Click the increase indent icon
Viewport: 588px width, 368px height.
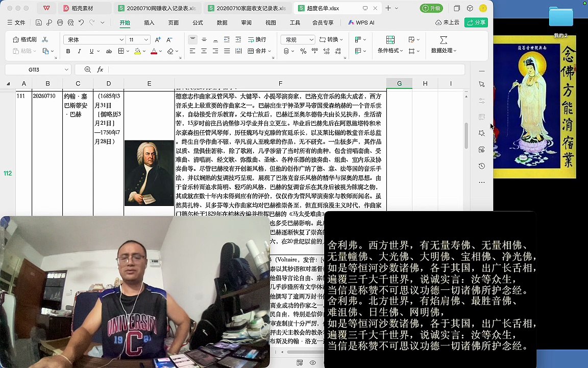coord(238,39)
